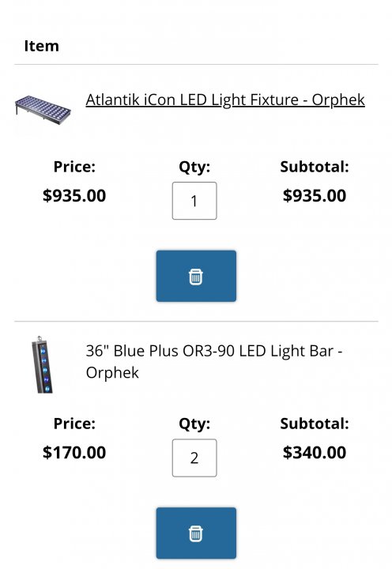
Task: Click the $340.00 subtotal amount
Action: (315, 453)
